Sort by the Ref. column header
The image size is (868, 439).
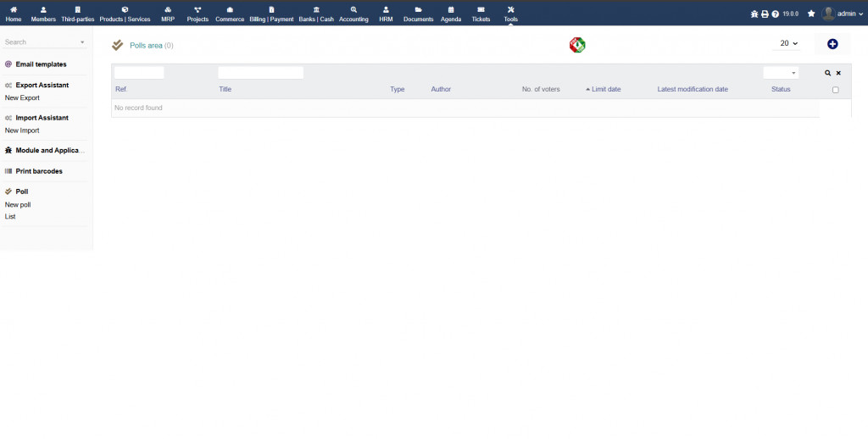(121, 89)
